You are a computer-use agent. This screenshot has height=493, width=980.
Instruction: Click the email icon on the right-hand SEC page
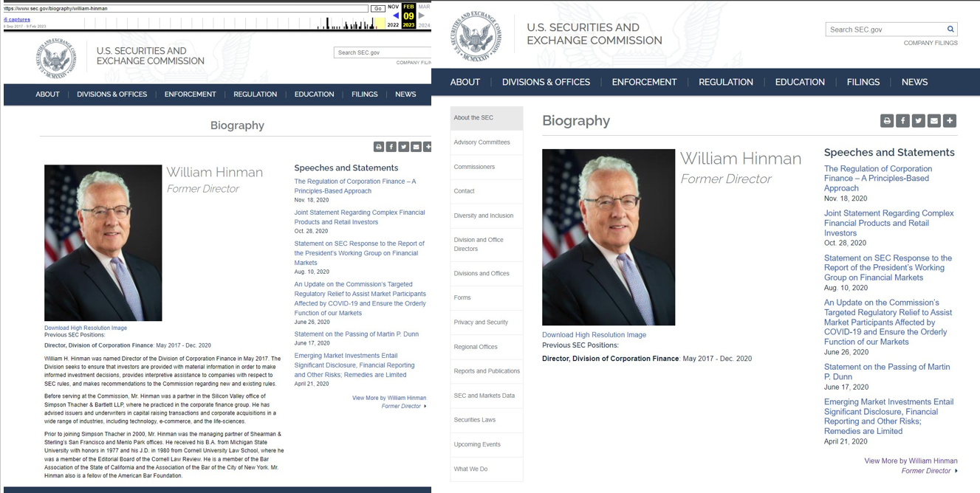click(x=934, y=121)
